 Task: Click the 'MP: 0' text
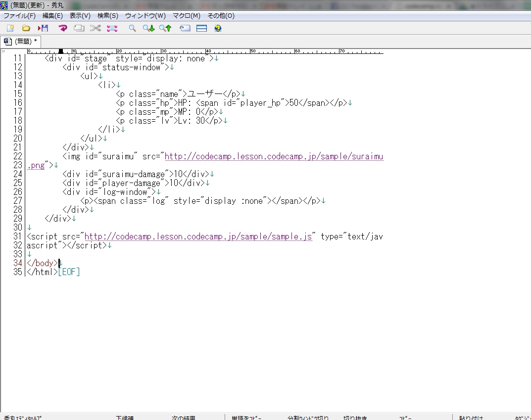[190, 112]
